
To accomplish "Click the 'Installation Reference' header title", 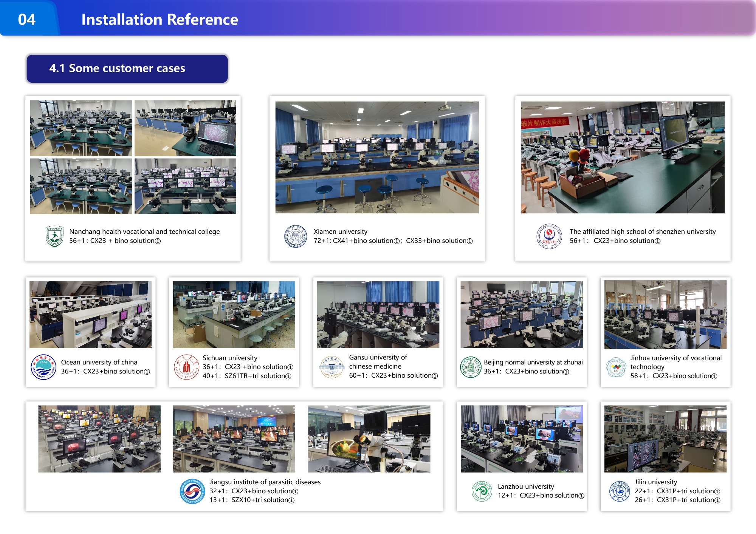I will pos(160,20).
